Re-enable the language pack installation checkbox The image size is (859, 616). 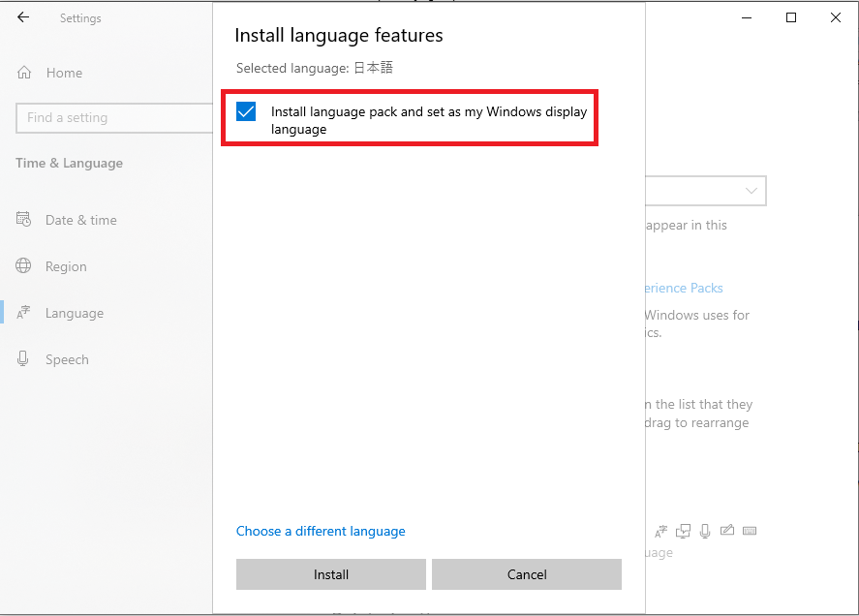(x=245, y=111)
